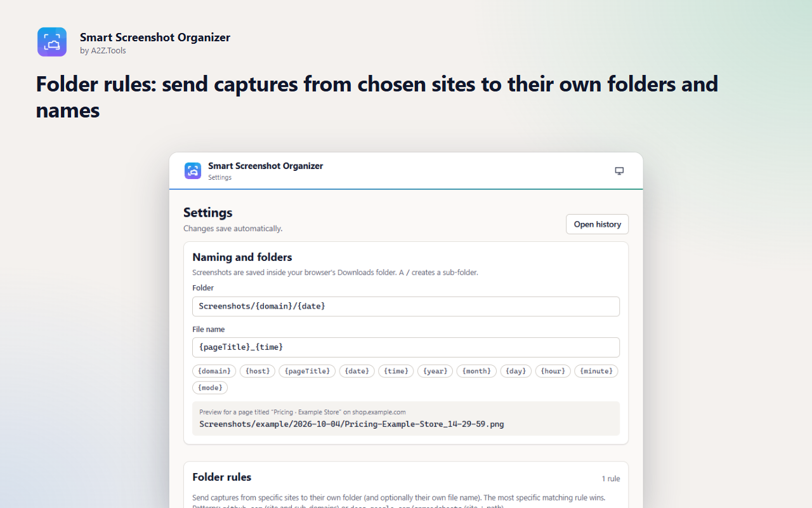Screen dimensions: 812x508
Task: Click the 'by A2Z.Tools' publisher text
Action: (103, 51)
